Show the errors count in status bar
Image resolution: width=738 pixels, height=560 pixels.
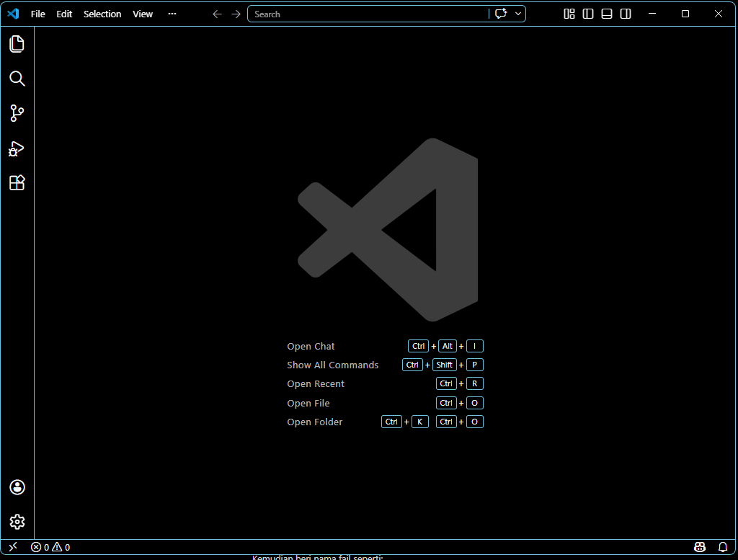[40, 547]
